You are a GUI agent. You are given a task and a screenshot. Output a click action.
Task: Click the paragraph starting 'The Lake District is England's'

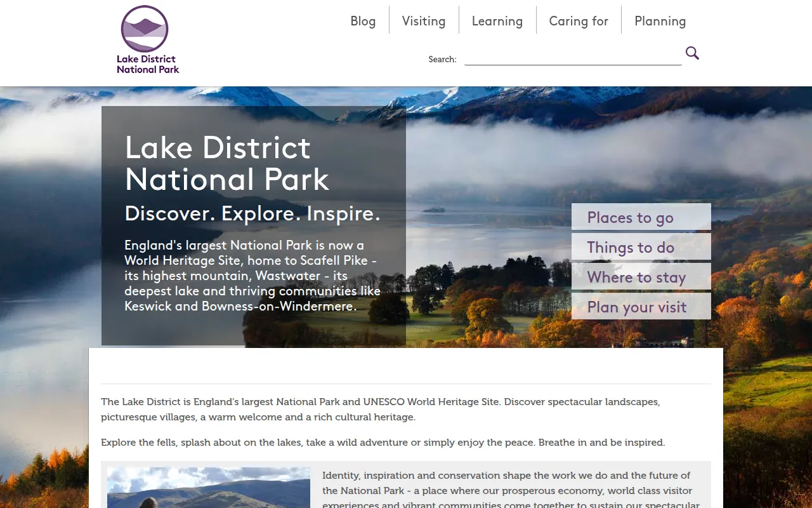pyautogui.click(x=381, y=410)
